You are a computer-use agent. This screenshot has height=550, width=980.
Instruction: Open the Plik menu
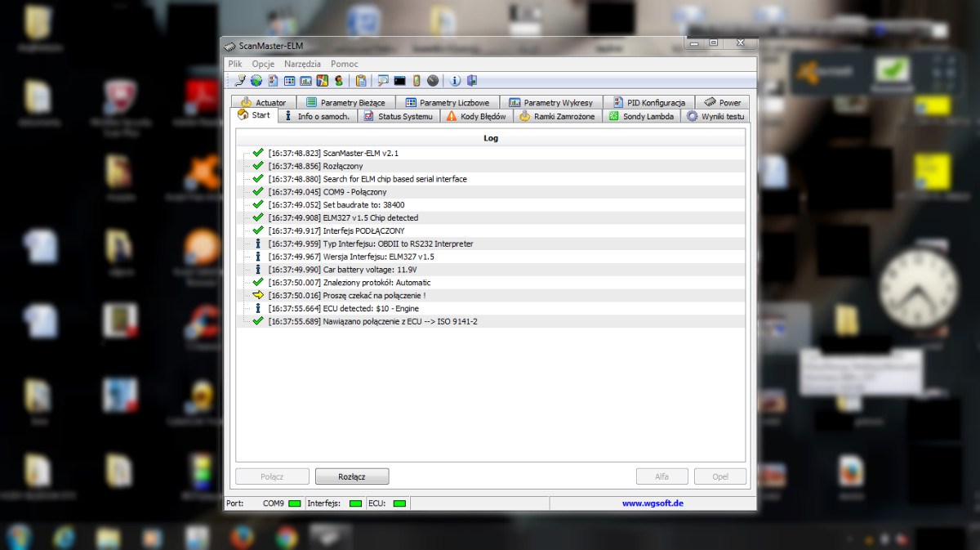click(235, 64)
